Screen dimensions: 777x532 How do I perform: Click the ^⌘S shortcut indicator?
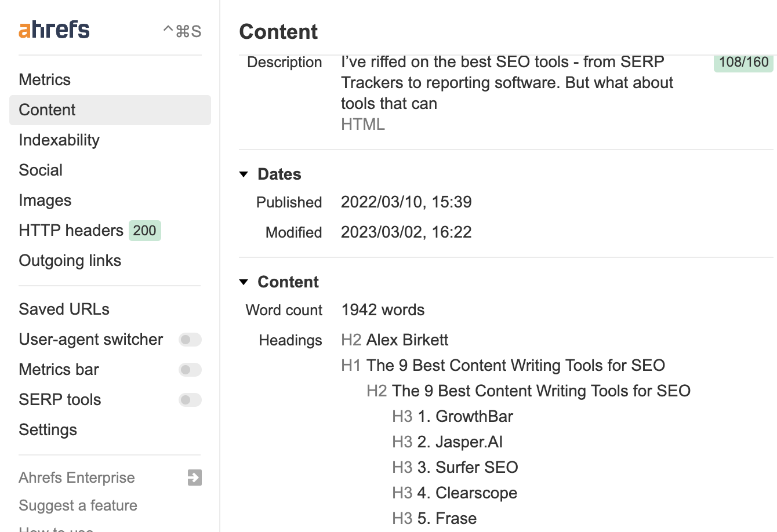(x=182, y=31)
